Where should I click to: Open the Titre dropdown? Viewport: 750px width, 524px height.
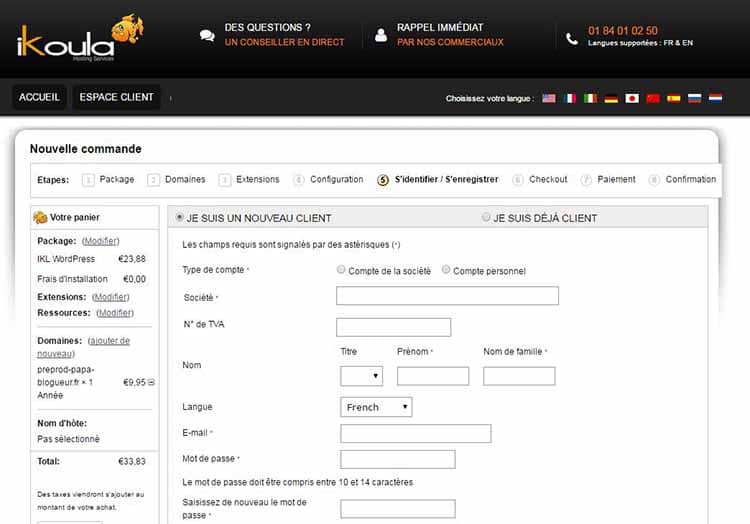tap(361, 376)
